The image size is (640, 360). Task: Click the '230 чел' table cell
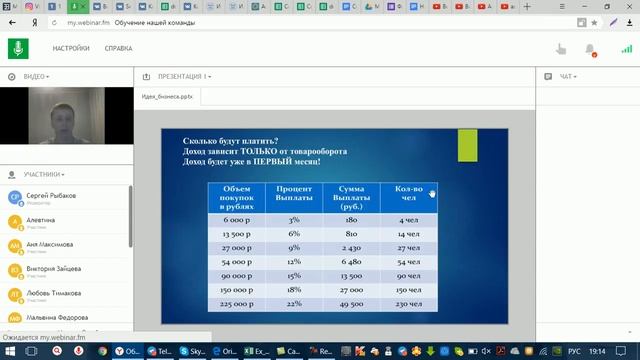pyautogui.click(x=409, y=304)
